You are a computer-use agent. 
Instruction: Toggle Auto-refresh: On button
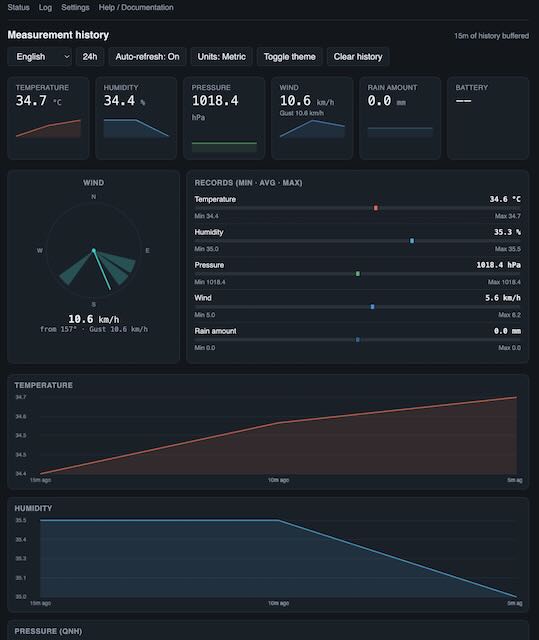click(x=147, y=57)
